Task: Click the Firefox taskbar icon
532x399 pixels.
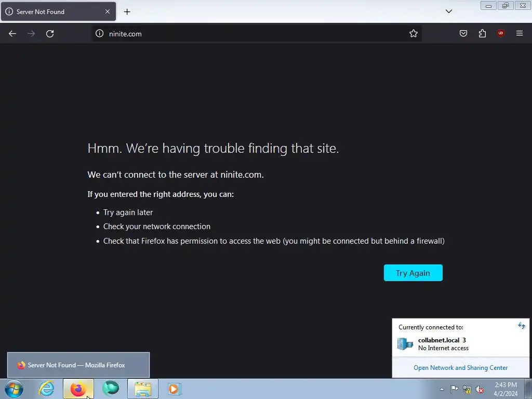Action: [78, 389]
